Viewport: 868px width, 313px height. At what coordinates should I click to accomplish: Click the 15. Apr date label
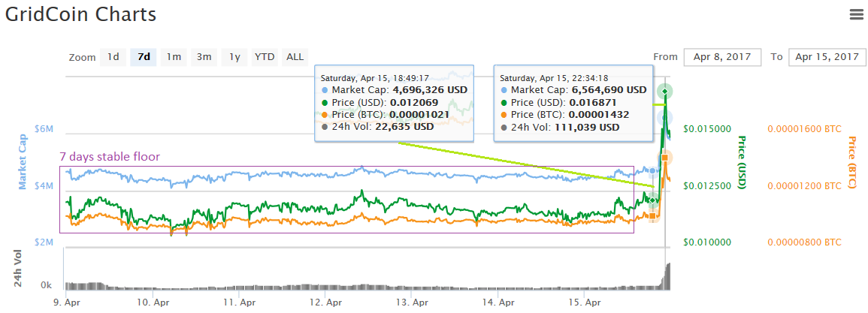[585, 303]
